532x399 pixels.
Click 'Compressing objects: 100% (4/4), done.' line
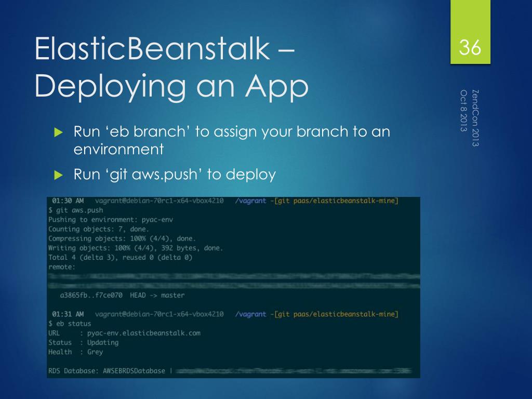click(122, 238)
